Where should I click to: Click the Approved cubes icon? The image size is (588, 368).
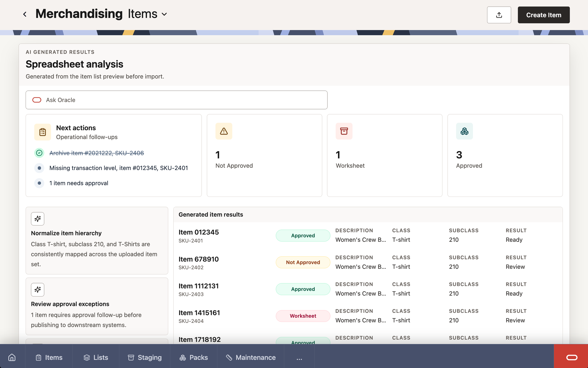click(464, 131)
